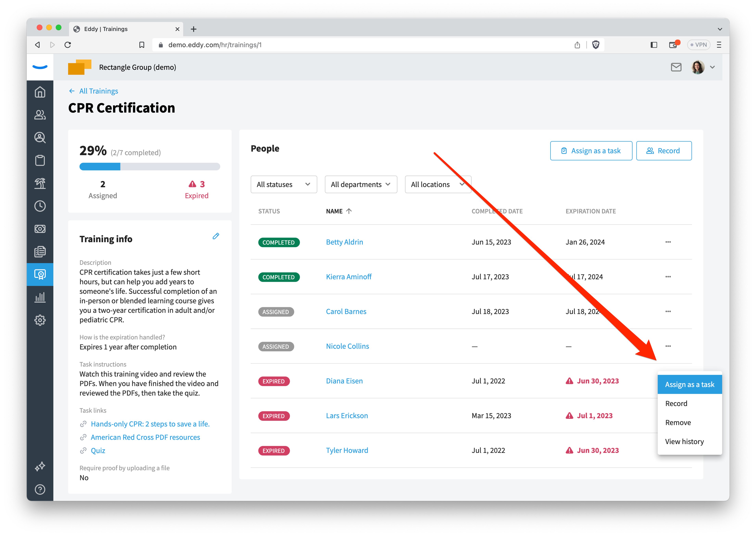
Task: Open Betty Aldrin's profile link
Action: [x=344, y=242]
